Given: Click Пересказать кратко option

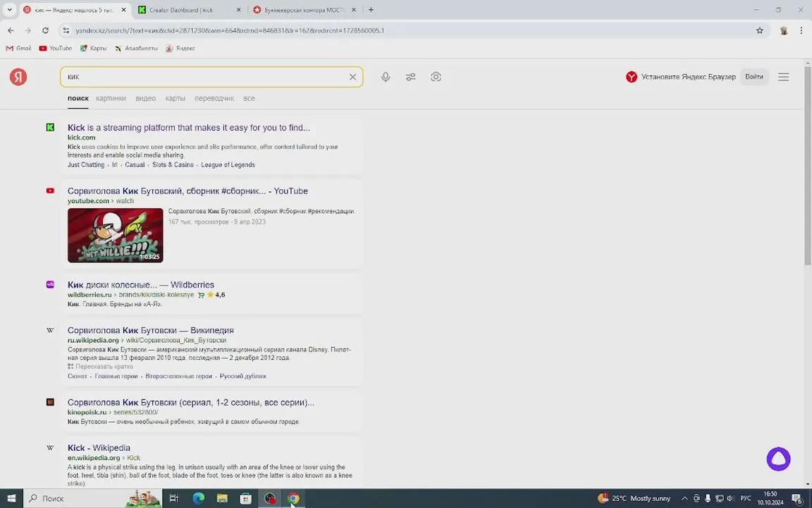Looking at the screenshot, I should click(101, 366).
